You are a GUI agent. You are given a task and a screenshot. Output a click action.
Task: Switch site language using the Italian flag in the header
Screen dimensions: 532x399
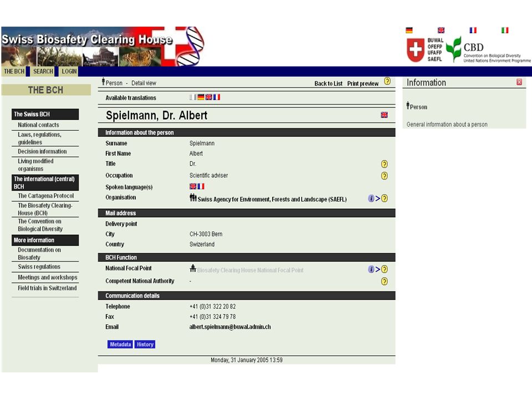[505, 30]
